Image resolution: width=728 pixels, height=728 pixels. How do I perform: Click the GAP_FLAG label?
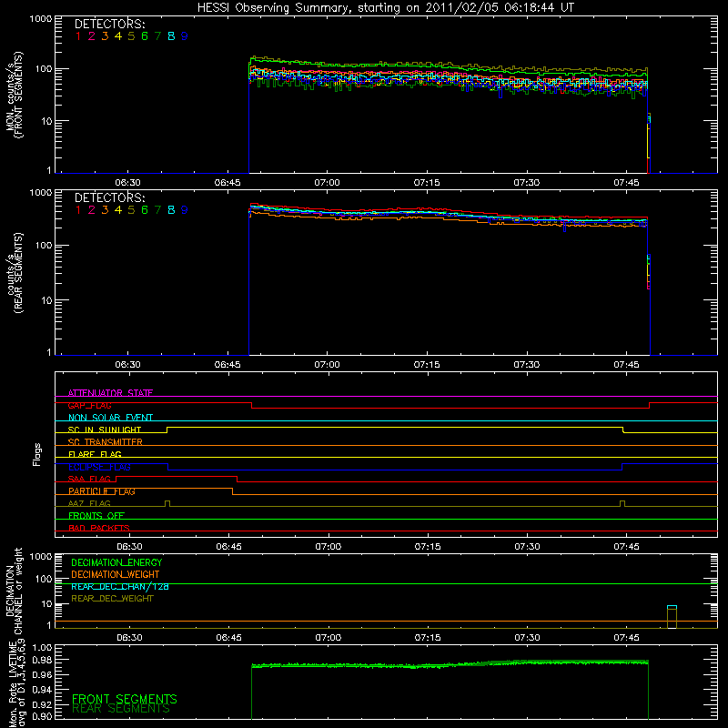tap(89, 405)
